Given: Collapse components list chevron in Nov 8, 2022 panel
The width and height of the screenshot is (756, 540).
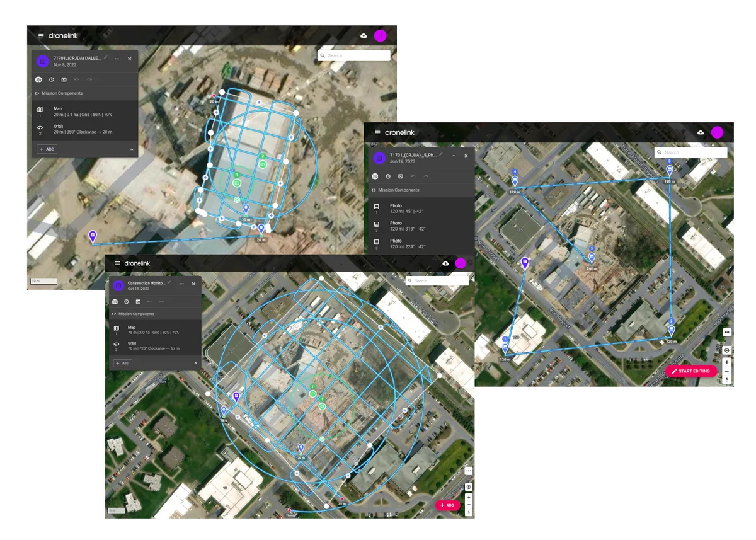Looking at the screenshot, I should click(132, 149).
